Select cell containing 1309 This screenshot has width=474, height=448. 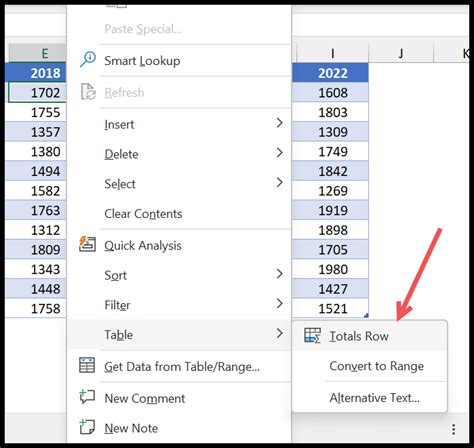[x=330, y=132]
